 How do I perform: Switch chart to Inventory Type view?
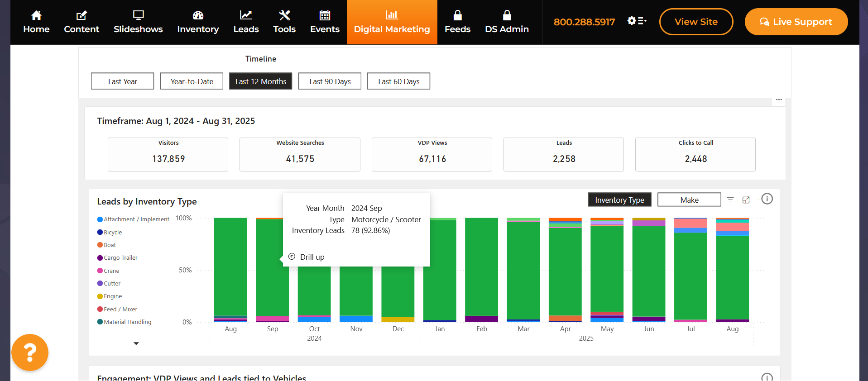coord(619,200)
